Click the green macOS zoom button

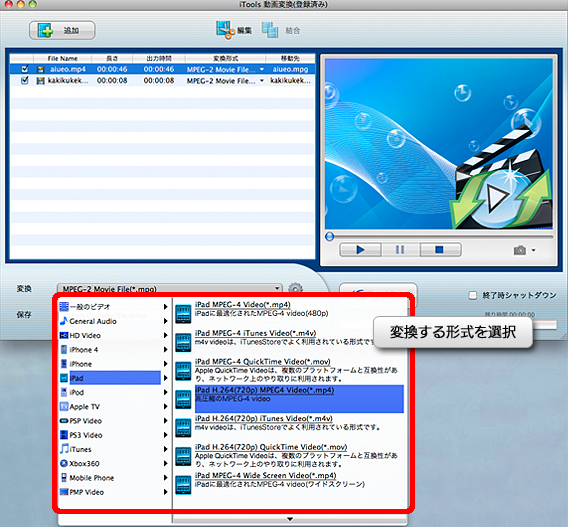[x=33, y=4]
